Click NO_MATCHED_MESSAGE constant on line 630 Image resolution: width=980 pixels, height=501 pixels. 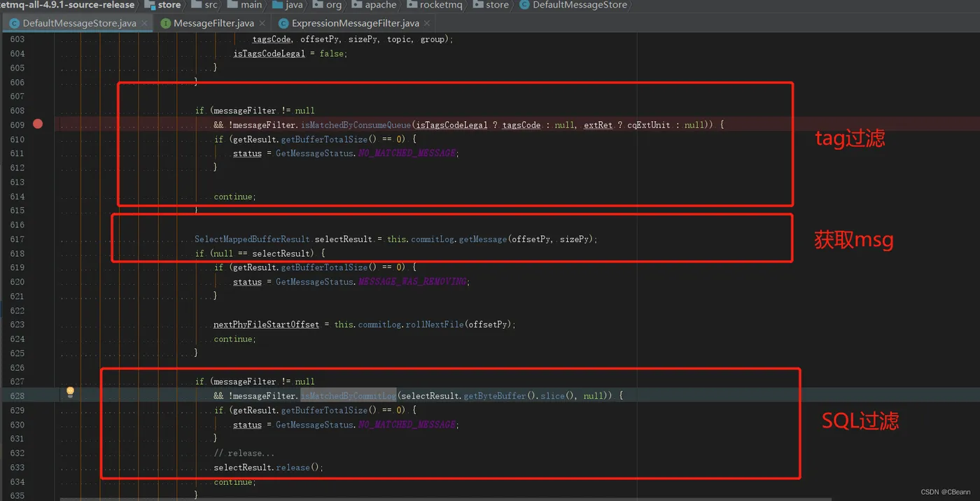pos(407,425)
